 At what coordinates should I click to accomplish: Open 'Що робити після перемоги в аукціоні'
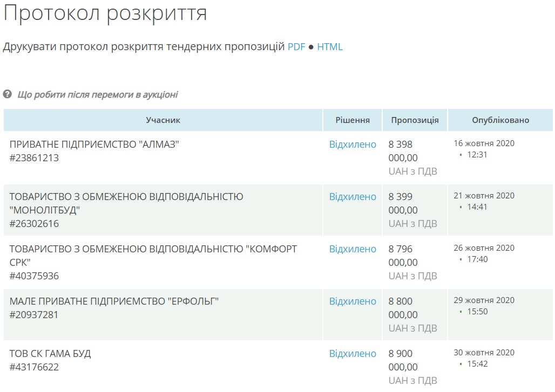[98, 95]
